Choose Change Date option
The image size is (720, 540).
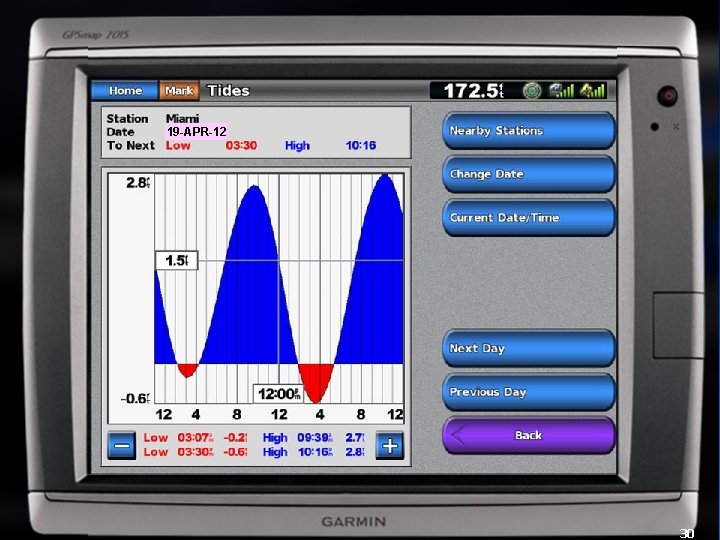pyautogui.click(x=529, y=174)
